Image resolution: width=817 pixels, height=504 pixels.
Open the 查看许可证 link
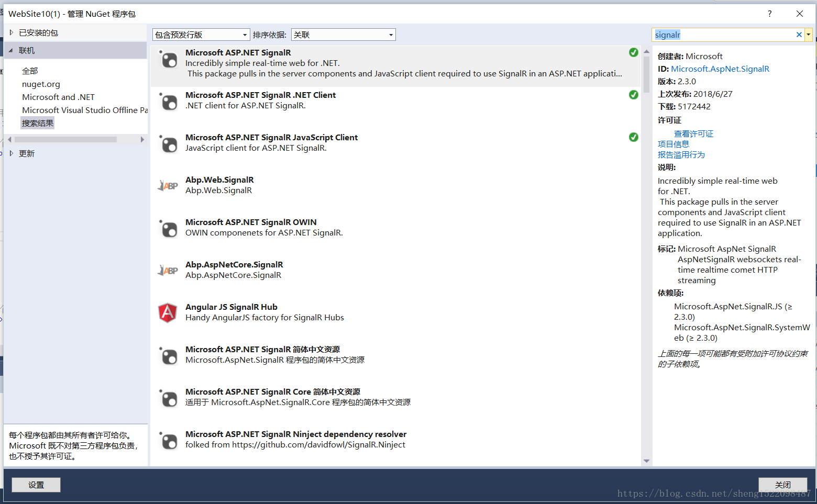[x=693, y=133]
